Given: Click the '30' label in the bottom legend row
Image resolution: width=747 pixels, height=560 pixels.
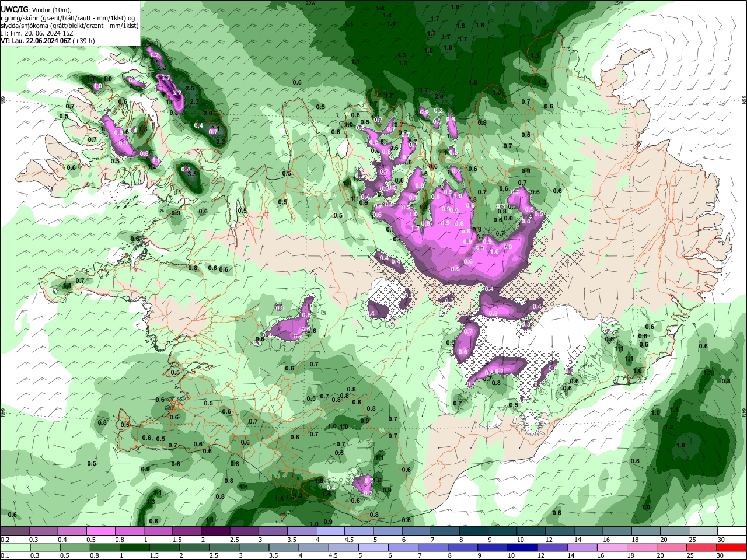Looking at the screenshot, I should [x=721, y=556].
